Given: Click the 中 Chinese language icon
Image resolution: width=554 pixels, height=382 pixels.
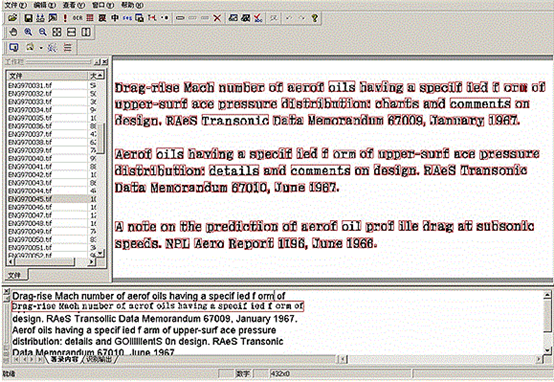Looking at the screenshot, I should click(115, 18).
